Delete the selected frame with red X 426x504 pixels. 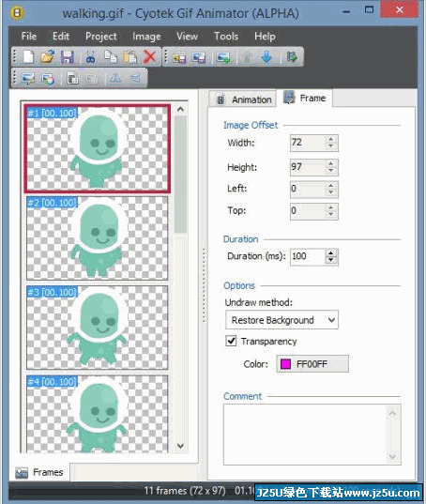pyautogui.click(x=150, y=57)
